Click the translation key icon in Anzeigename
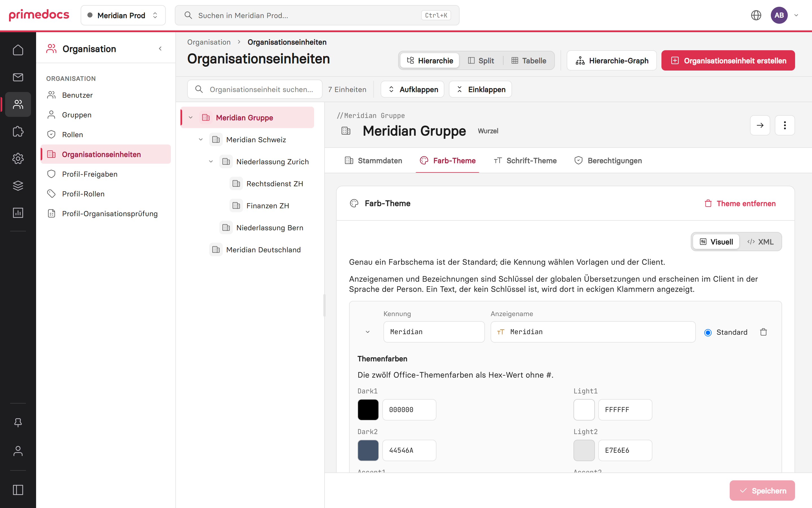The width and height of the screenshot is (812, 508). (500, 332)
